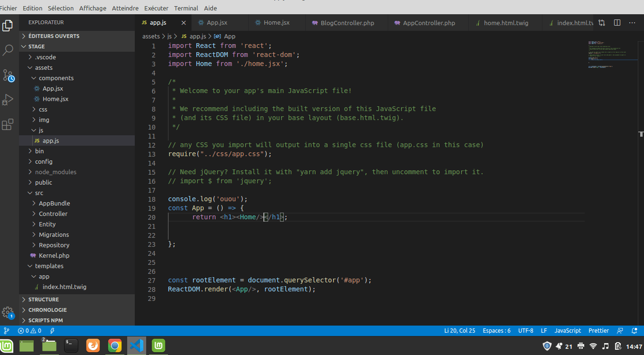Open index.html.twig in the explorer tree
This screenshot has width=644, height=355.
[77, 287]
